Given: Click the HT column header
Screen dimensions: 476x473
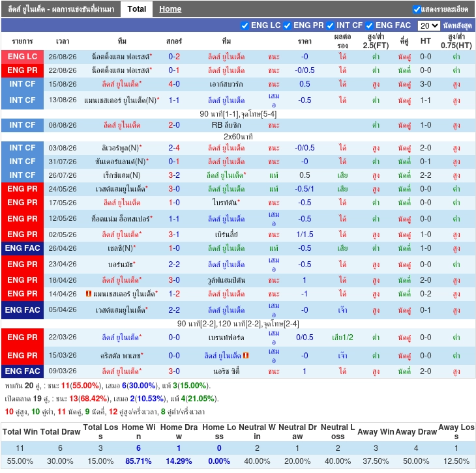Looking at the screenshot, I should click(426, 41).
